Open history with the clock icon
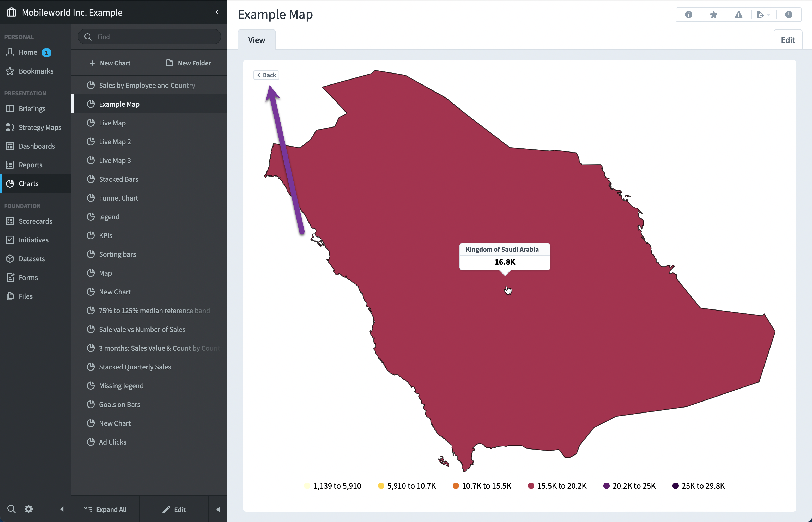Image resolution: width=812 pixels, height=522 pixels. (789, 15)
